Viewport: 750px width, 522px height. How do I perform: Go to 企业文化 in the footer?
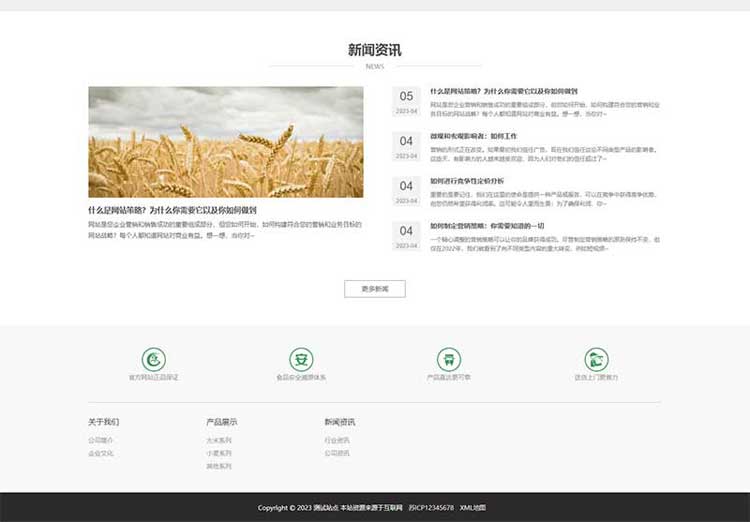101,453
